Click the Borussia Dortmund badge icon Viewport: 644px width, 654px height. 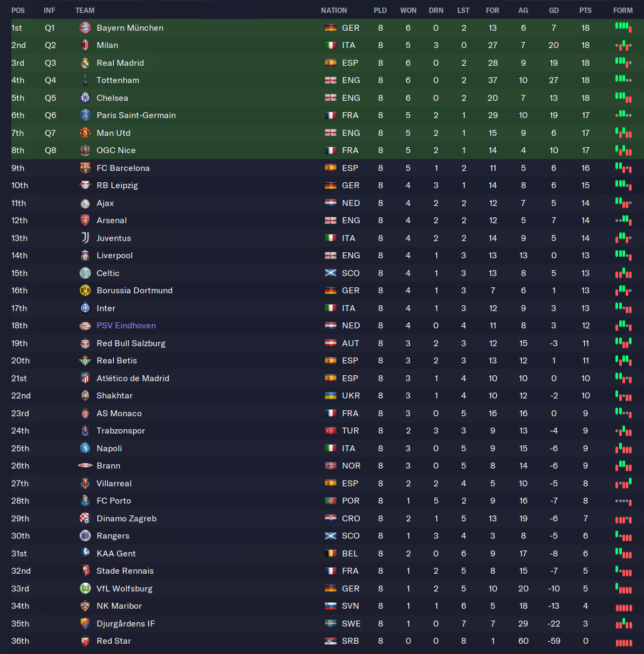coord(85,291)
